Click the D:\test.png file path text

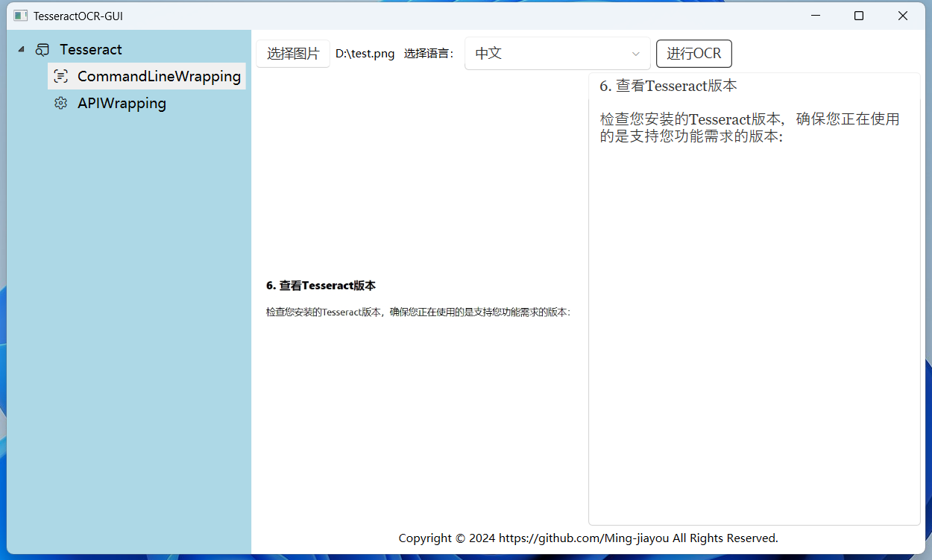tap(365, 53)
